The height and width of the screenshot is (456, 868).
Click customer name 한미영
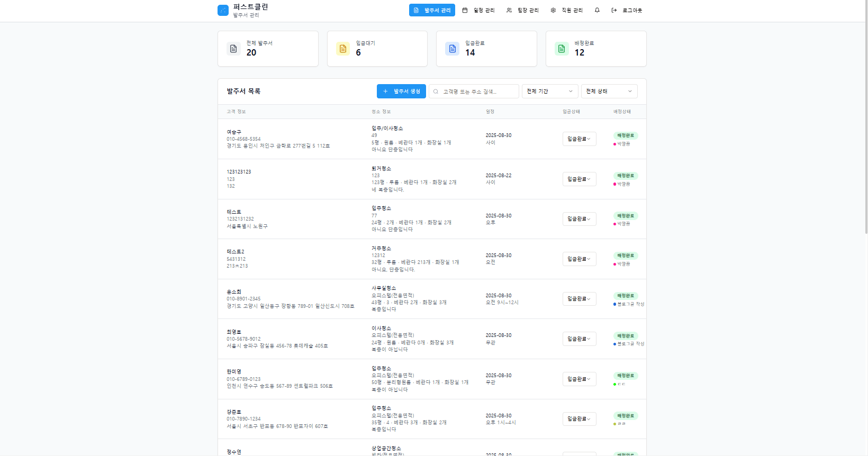pos(234,372)
